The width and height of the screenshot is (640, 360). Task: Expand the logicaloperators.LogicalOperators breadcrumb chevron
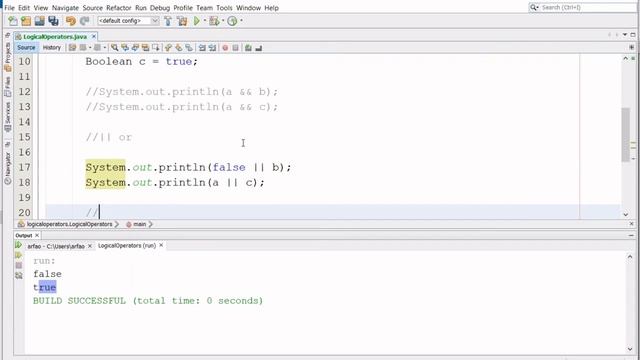[117, 224]
